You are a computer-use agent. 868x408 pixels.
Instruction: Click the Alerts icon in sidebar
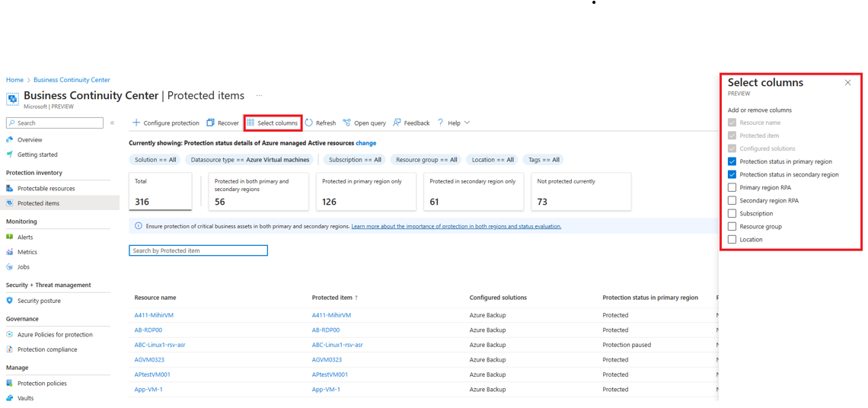click(10, 237)
